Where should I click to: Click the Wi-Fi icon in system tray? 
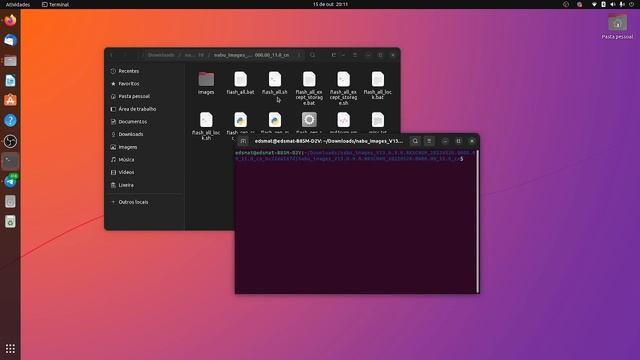coord(594,4)
